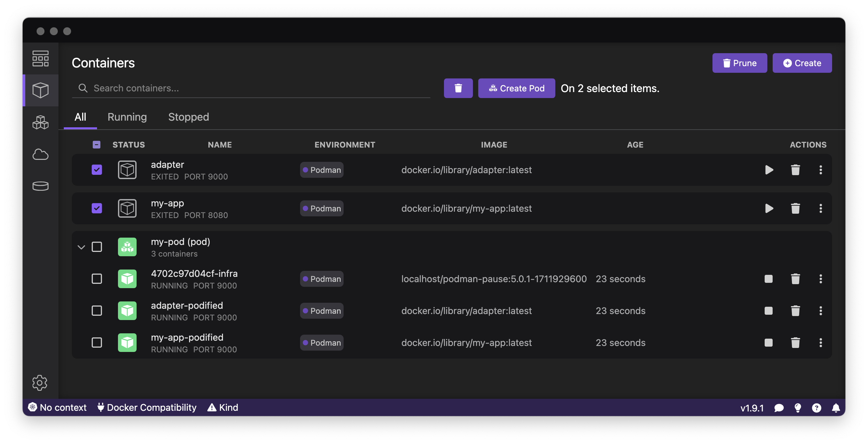Click the lightbulb icon in status bar

798,408
